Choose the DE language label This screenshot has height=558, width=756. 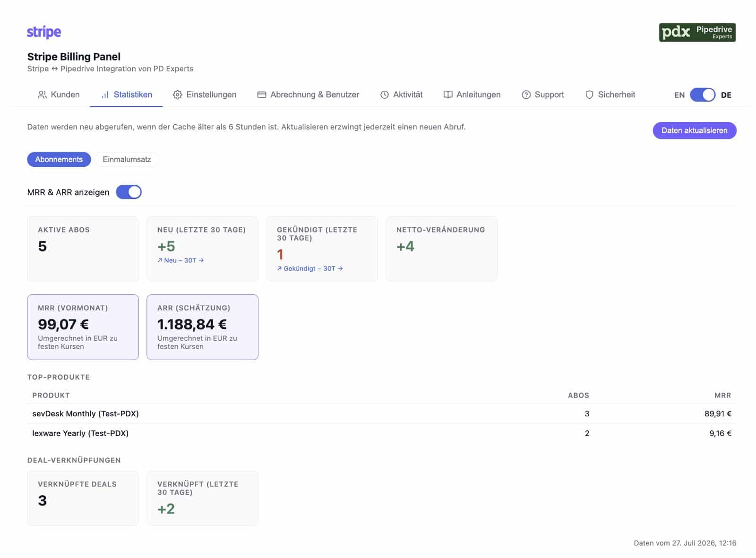pos(726,95)
